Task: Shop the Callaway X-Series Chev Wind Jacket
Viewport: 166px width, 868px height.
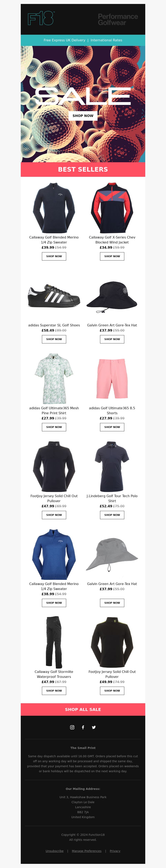Action: (112, 256)
